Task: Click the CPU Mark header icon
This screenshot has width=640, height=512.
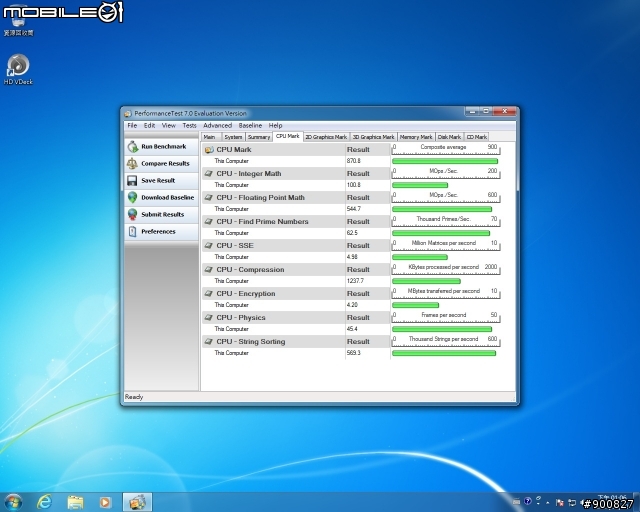Action: tap(209, 149)
